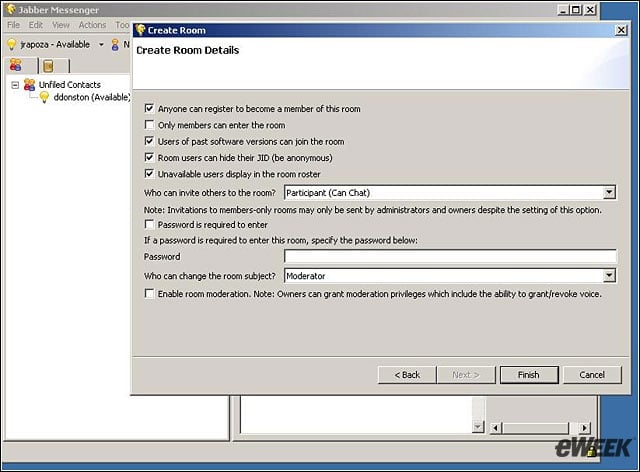Toggle 'Unavailable users display in the room roster'
Screen dimensions: 640x472
149,174
